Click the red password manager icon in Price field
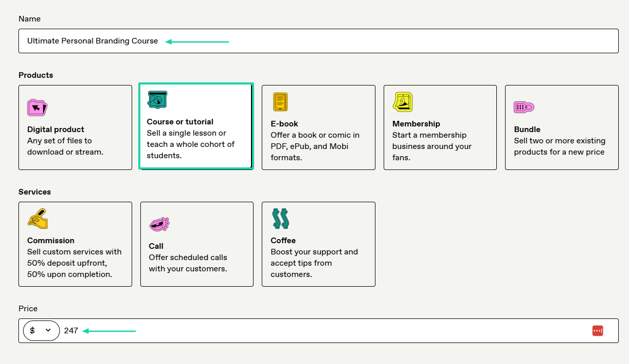The height and width of the screenshot is (364, 629). 597,331
